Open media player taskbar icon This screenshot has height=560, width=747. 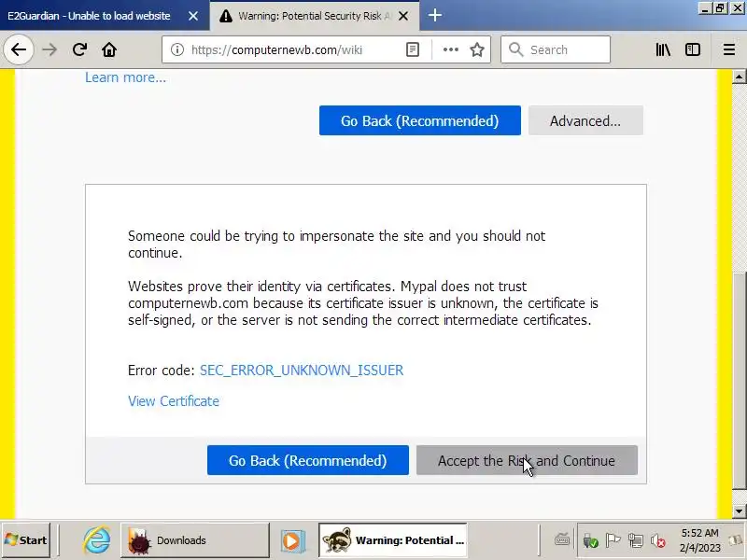[292, 540]
